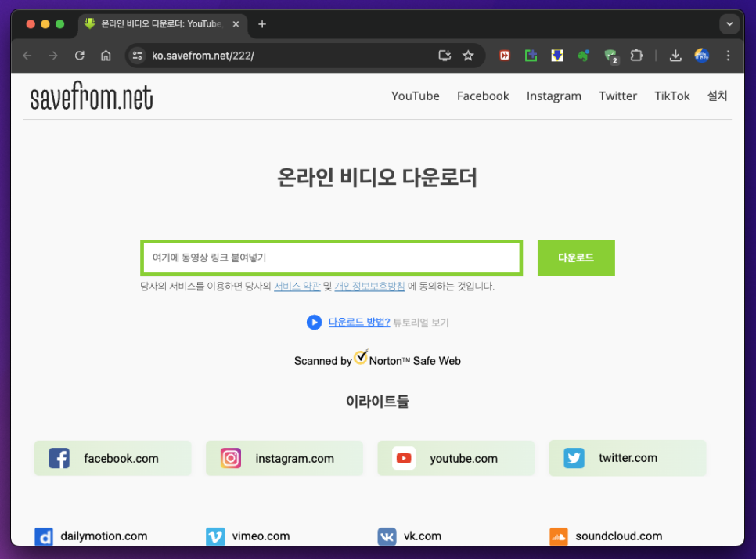Viewport: 756px width, 559px height.
Task: Click the SoundCloud orange icon
Action: (x=559, y=536)
